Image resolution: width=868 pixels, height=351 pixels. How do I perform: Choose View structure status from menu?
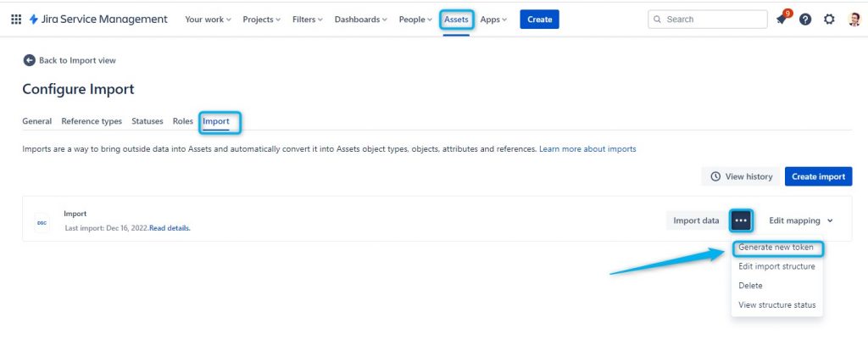[x=776, y=305]
